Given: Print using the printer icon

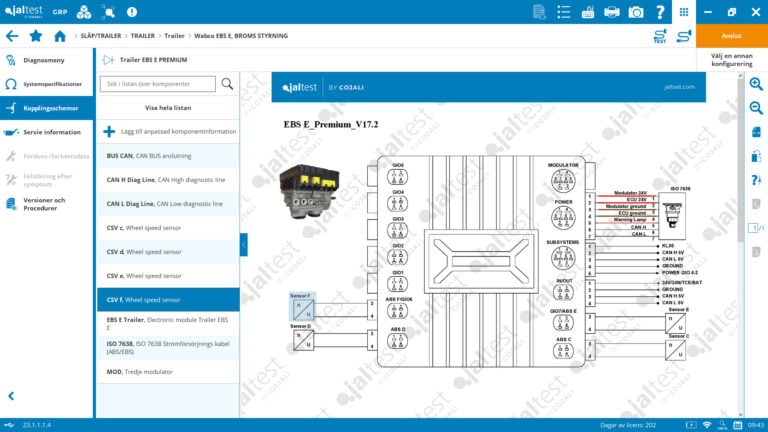Looking at the screenshot, I should tap(612, 12).
